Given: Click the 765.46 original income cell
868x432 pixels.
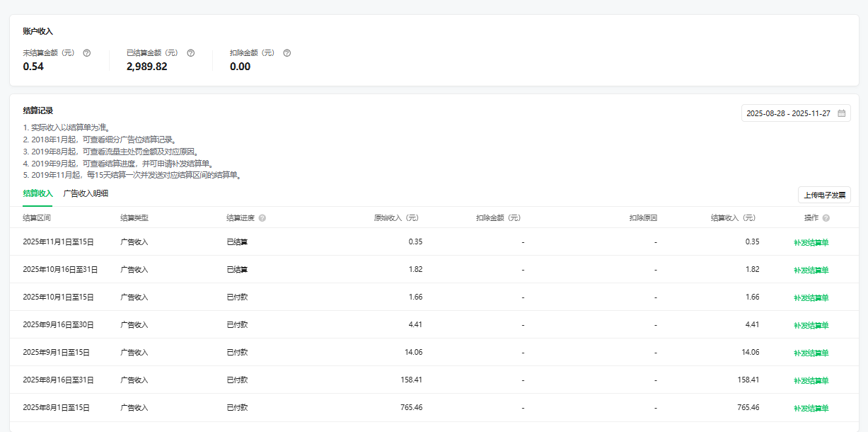Looking at the screenshot, I should pos(411,408).
